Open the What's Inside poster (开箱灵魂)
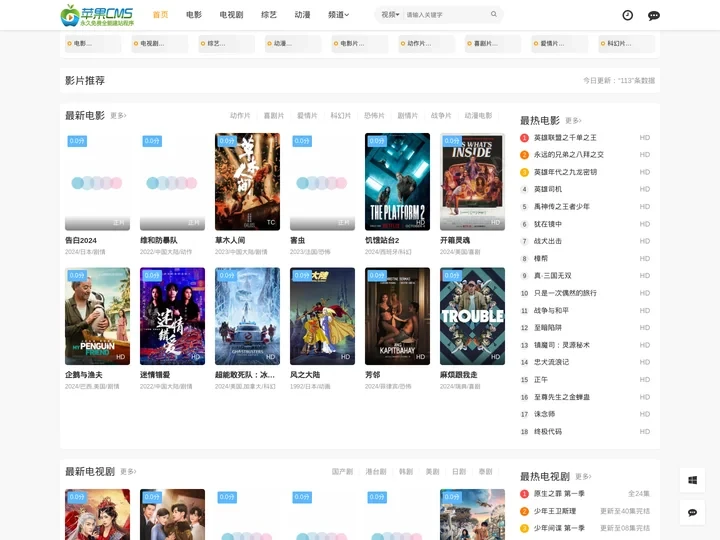The height and width of the screenshot is (540, 720). point(472,182)
